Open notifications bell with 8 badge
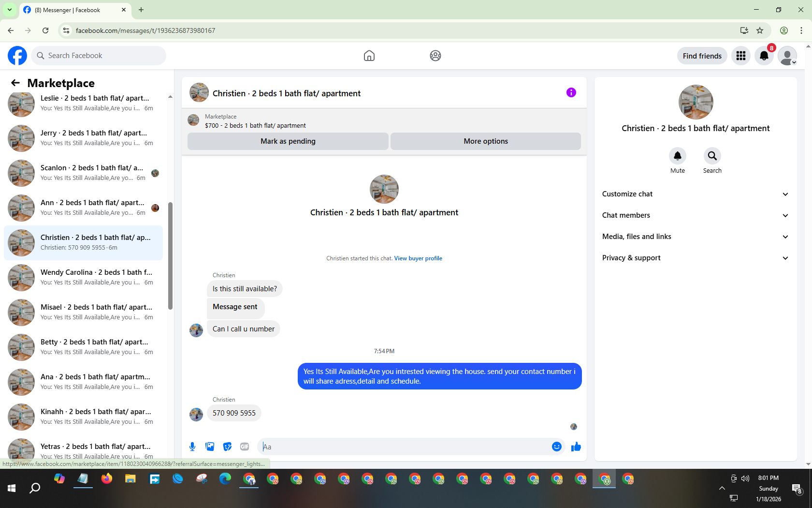This screenshot has height=508, width=812. [764, 56]
